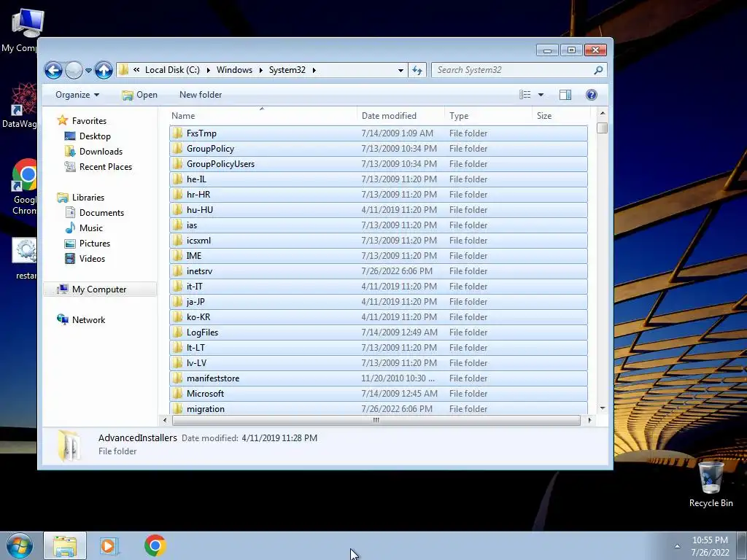
Task: Click Windows Explorer on the taskbar
Action: click(65, 545)
